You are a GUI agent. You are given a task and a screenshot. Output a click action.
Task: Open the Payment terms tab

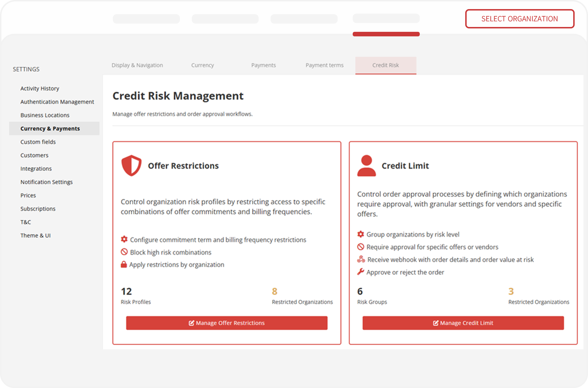[x=324, y=65]
